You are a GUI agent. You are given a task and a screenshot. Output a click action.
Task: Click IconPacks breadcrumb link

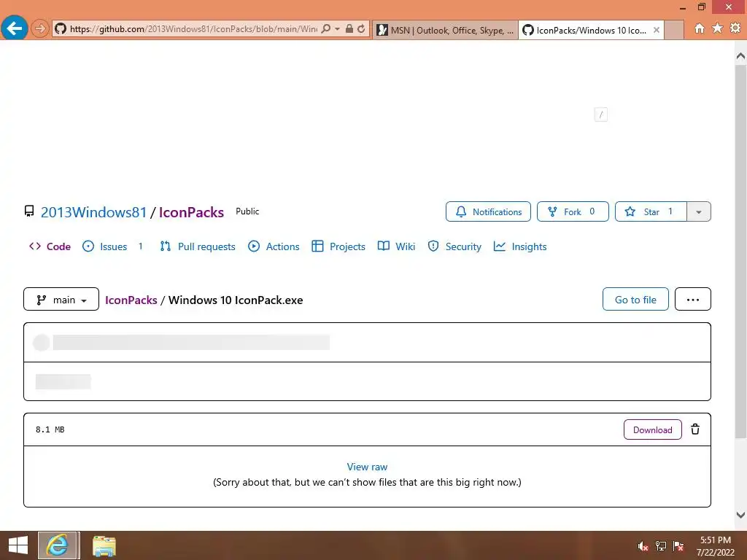point(131,300)
